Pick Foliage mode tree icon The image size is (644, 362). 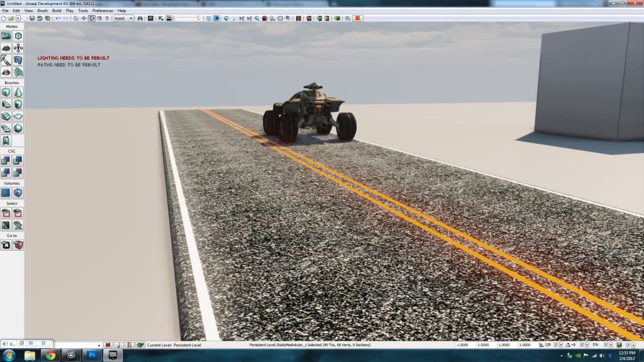click(x=18, y=72)
